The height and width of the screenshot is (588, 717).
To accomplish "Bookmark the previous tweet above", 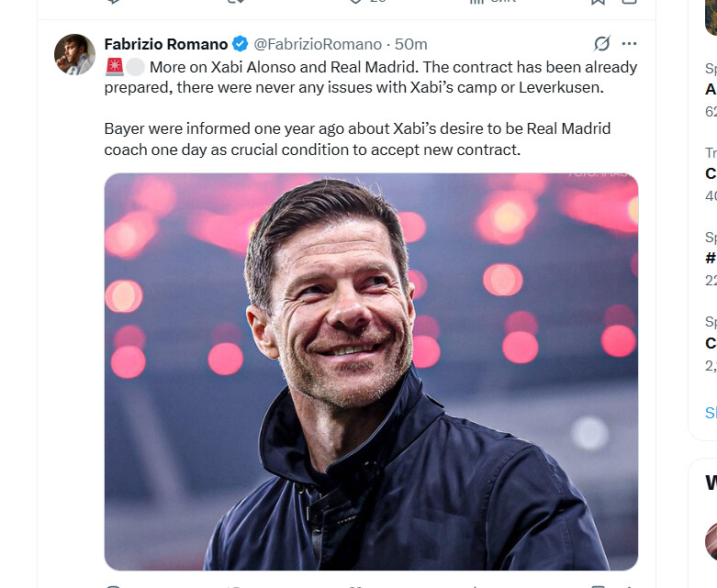I will [x=598, y=3].
